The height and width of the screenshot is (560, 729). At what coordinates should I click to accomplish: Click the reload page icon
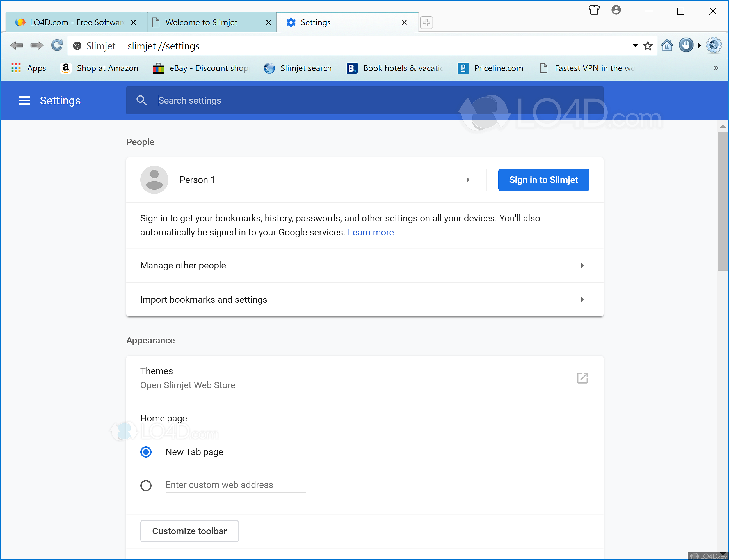coord(57,45)
